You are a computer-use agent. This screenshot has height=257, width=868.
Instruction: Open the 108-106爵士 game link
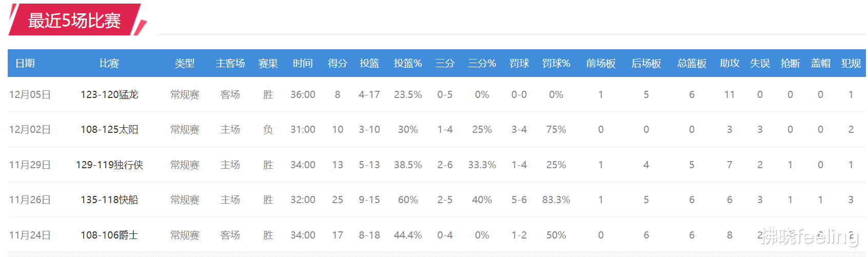pyautogui.click(x=109, y=235)
